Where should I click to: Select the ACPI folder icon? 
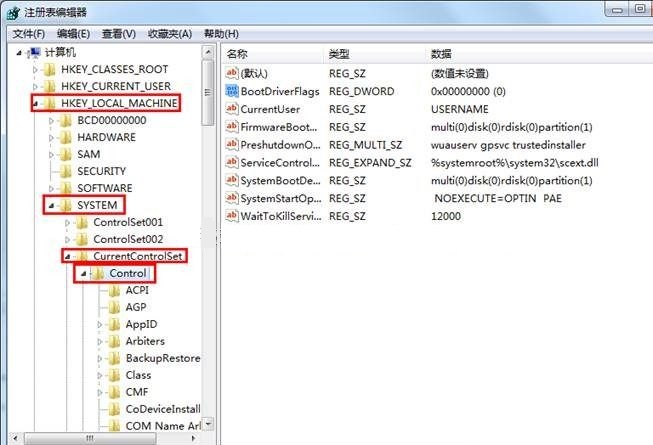114,290
